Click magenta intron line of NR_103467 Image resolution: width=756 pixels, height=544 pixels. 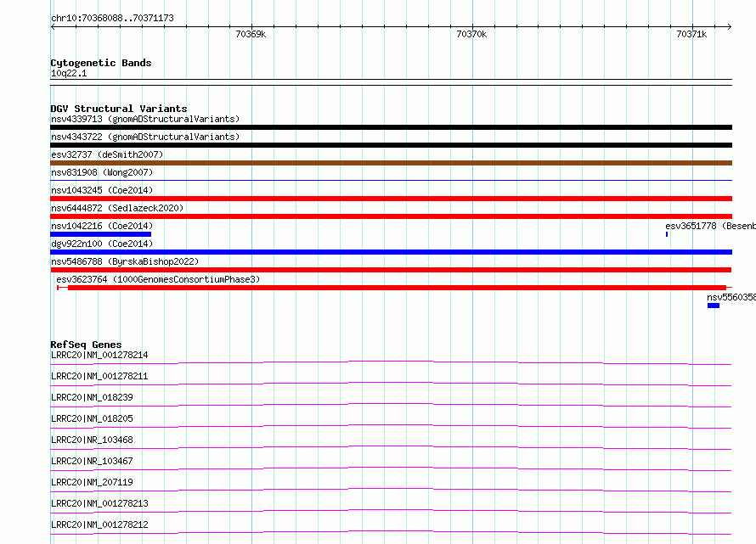point(391,468)
